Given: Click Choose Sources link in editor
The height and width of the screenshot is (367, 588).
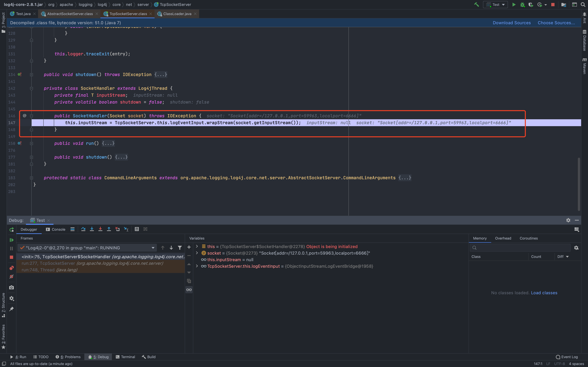Looking at the screenshot, I should click(556, 22).
